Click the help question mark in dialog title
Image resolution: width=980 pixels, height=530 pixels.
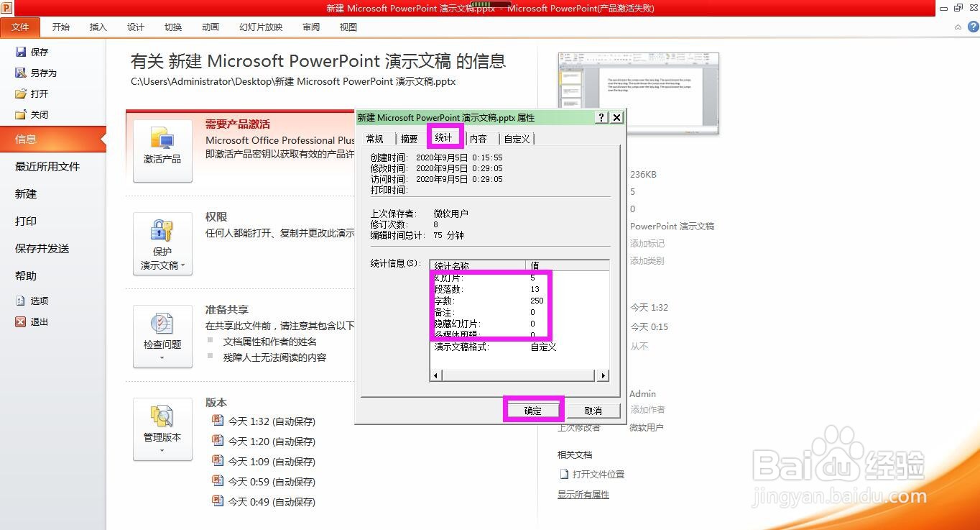coord(602,117)
